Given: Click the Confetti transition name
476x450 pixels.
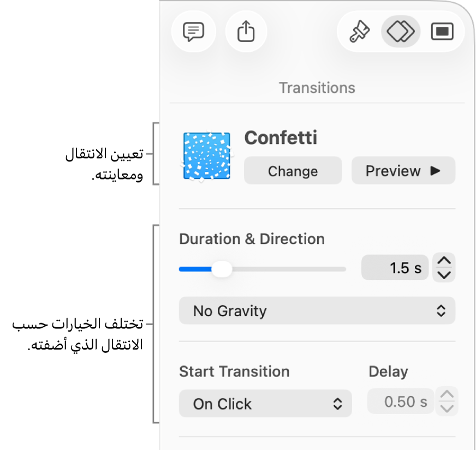Looking at the screenshot, I should [x=281, y=138].
